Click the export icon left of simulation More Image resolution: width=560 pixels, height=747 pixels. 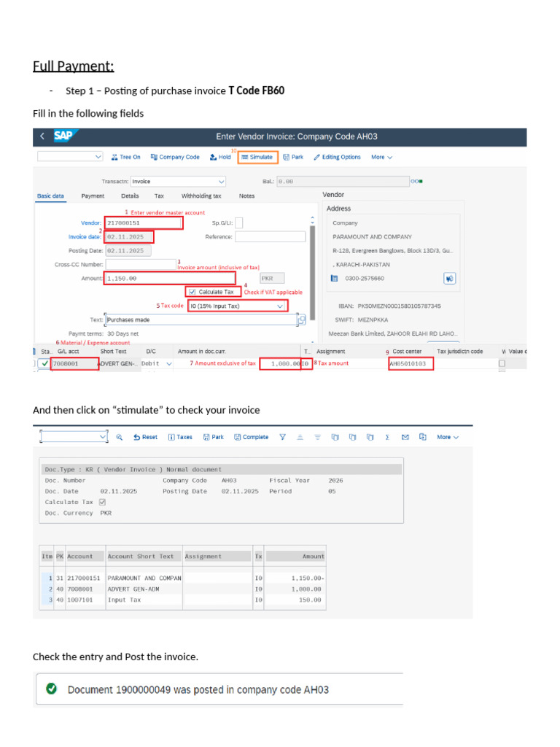[x=423, y=437]
